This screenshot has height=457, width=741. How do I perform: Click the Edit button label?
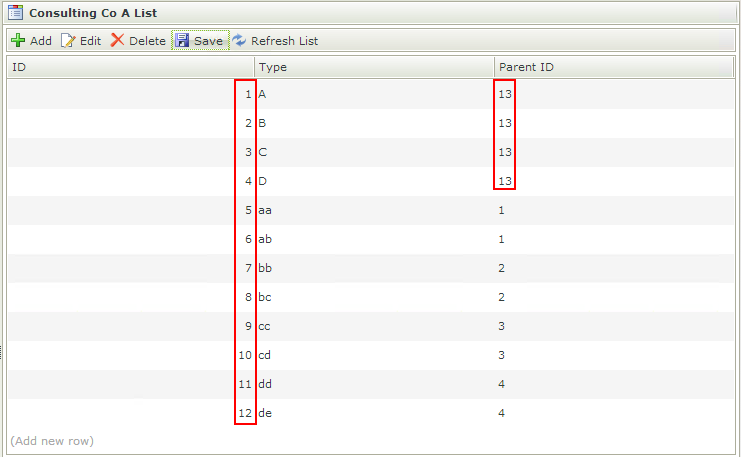[90, 41]
